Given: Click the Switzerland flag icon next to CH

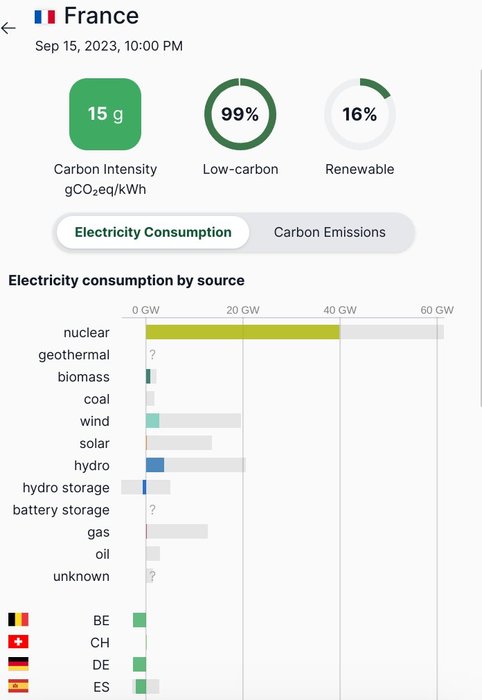Looking at the screenshot, I should 18,642.
